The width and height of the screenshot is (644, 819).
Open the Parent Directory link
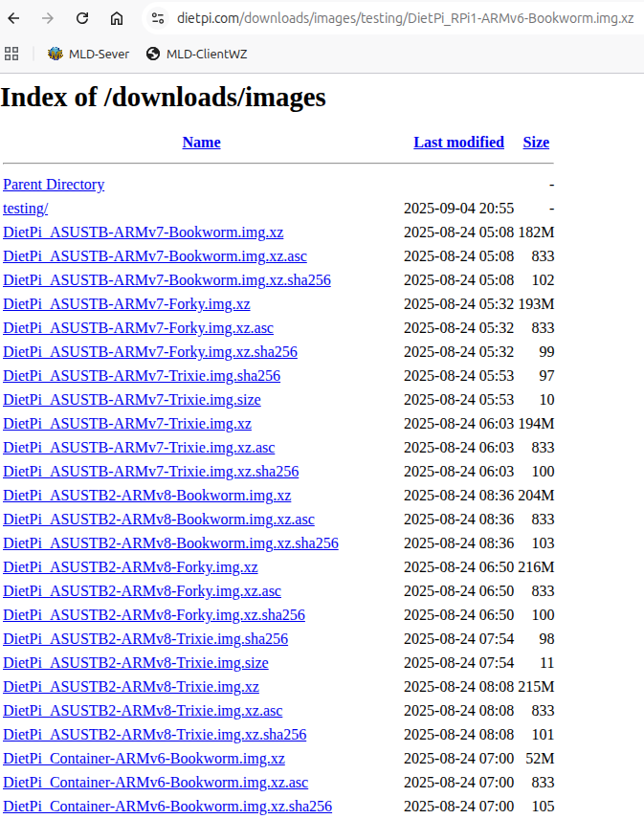[54, 185]
